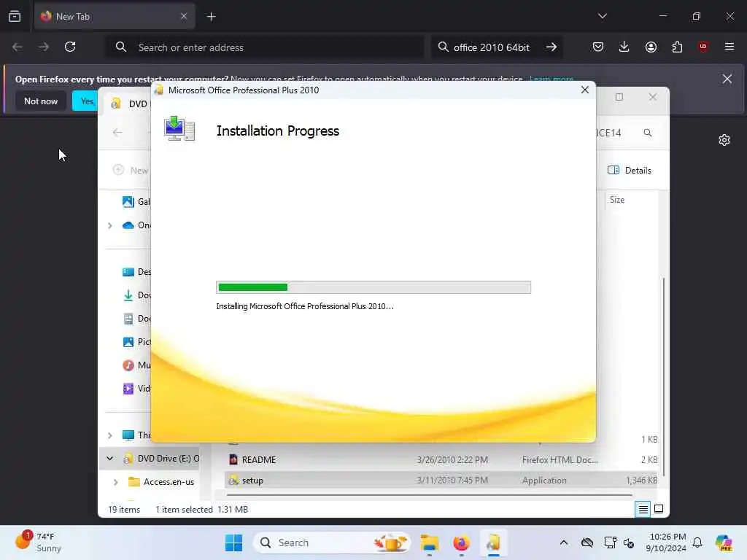Click the uBlock Origin extension icon
Image resolution: width=747 pixels, height=560 pixels.
[703, 47]
